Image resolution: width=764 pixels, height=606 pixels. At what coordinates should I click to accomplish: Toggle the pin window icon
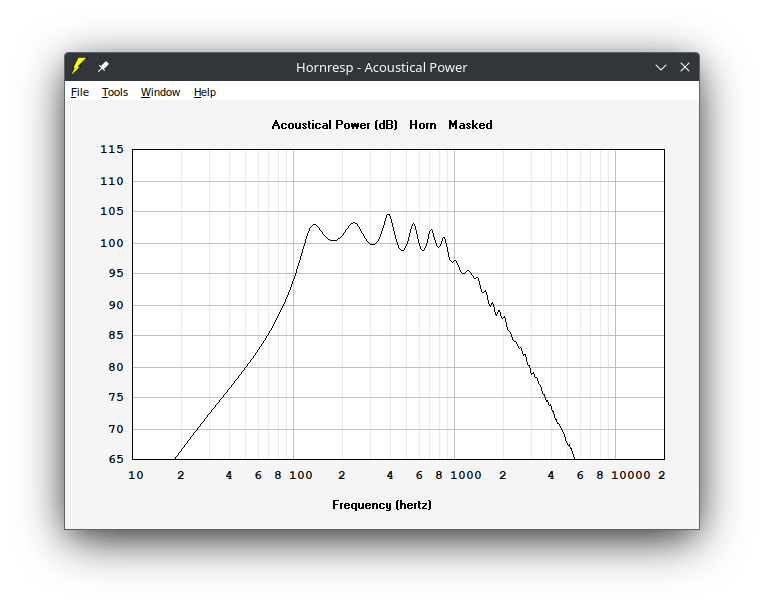click(x=103, y=67)
